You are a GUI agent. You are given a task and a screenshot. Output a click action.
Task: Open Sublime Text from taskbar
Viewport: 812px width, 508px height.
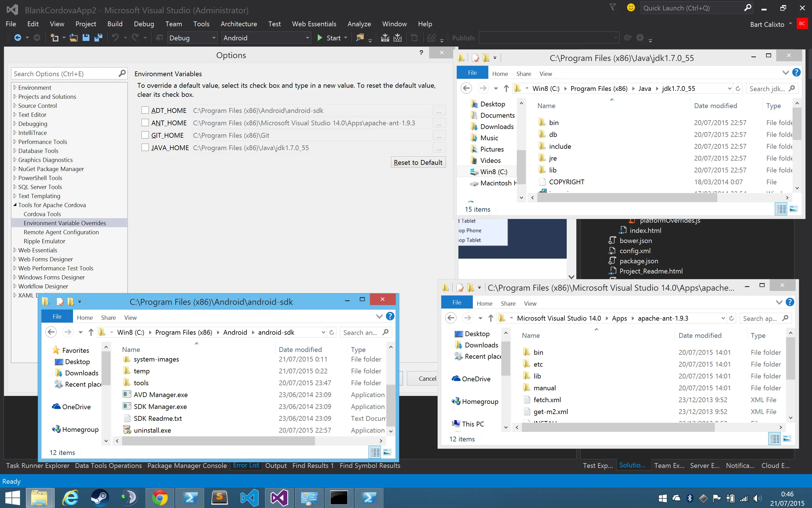tap(219, 498)
